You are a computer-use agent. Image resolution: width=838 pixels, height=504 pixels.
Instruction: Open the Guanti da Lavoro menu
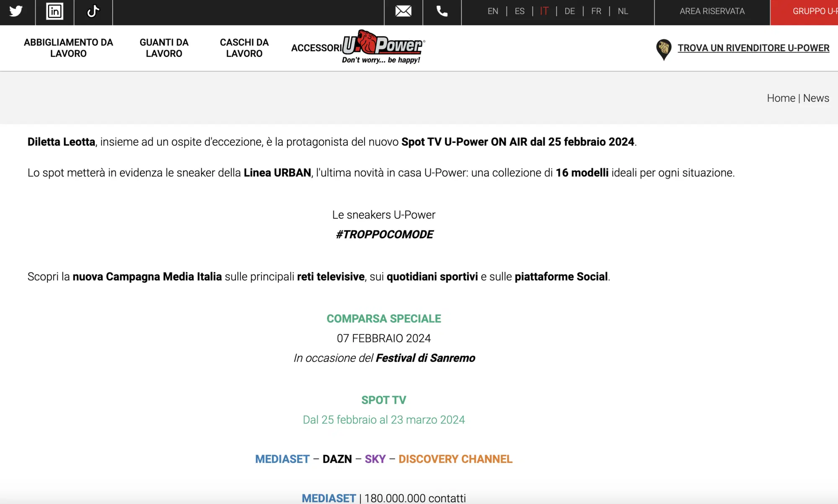coord(164,48)
